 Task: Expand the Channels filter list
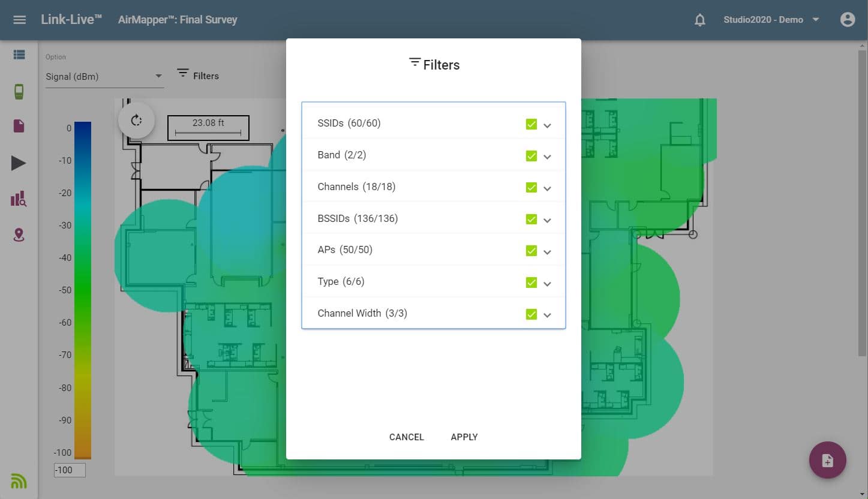547,187
